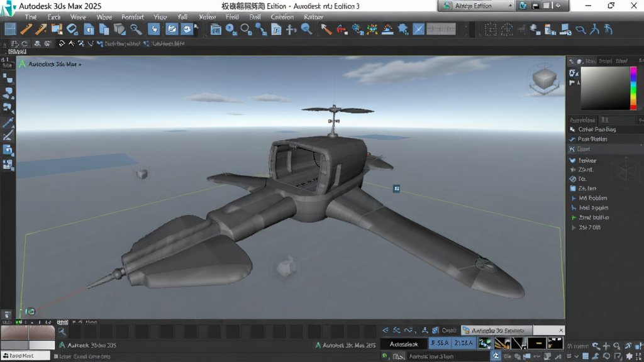Click the blue monitor toolbar icon

pos(565,30)
